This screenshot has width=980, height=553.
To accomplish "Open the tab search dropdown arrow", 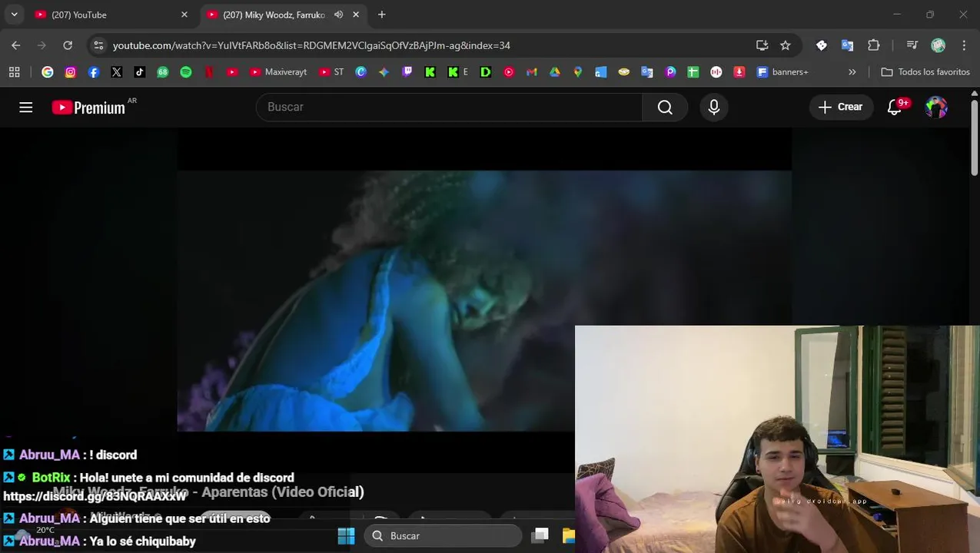I will (x=14, y=15).
